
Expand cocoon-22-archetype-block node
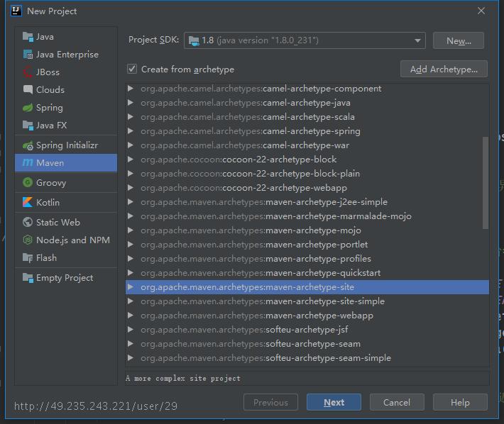tap(131, 160)
